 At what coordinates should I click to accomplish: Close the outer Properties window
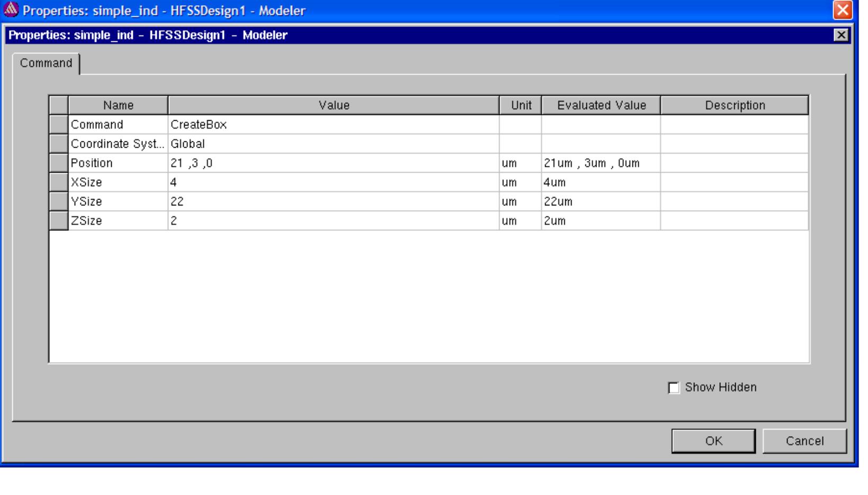click(x=843, y=10)
